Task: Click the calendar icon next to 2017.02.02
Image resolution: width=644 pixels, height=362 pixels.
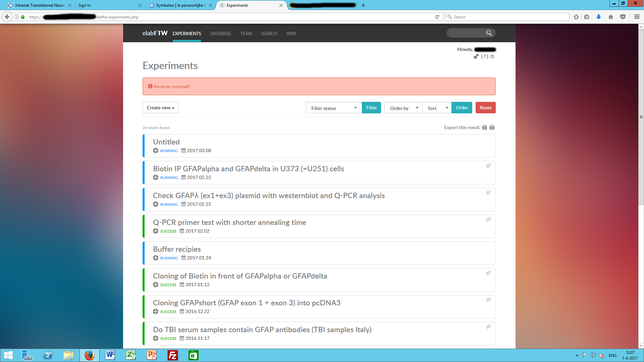Action: click(181, 231)
